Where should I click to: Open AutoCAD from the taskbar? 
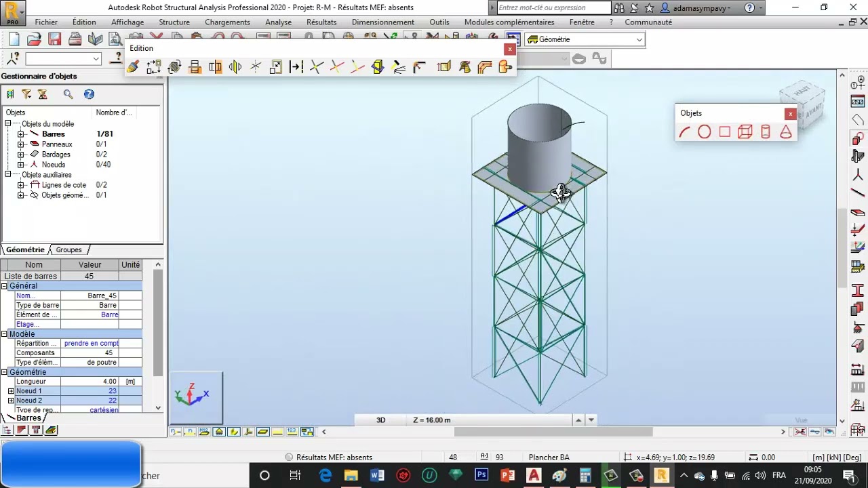point(534,475)
